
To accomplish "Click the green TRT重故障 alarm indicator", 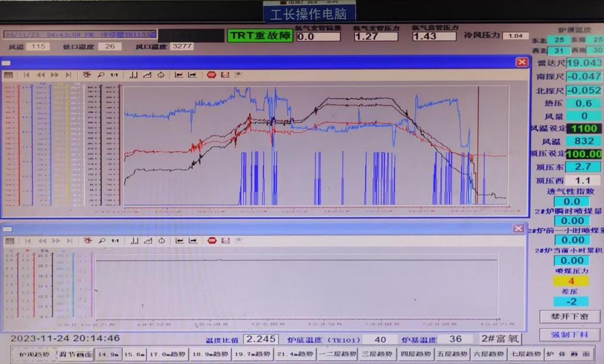I will pos(260,36).
